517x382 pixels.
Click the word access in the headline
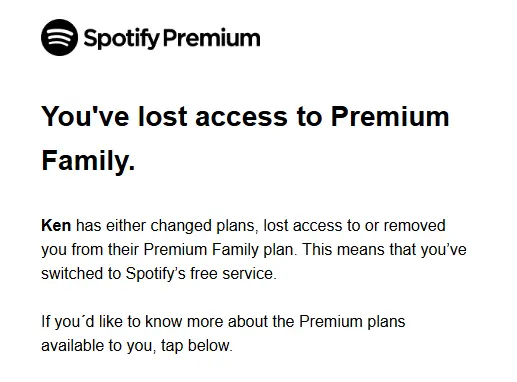click(241, 119)
